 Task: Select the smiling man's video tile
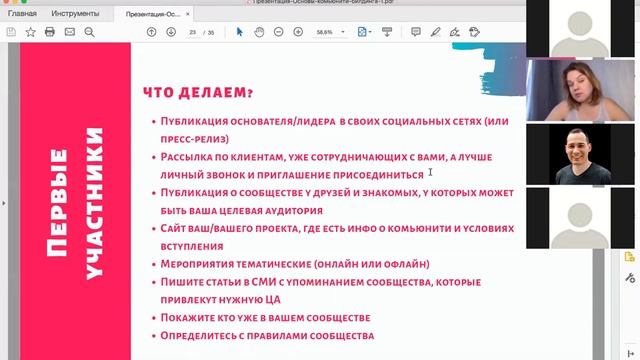(580, 154)
